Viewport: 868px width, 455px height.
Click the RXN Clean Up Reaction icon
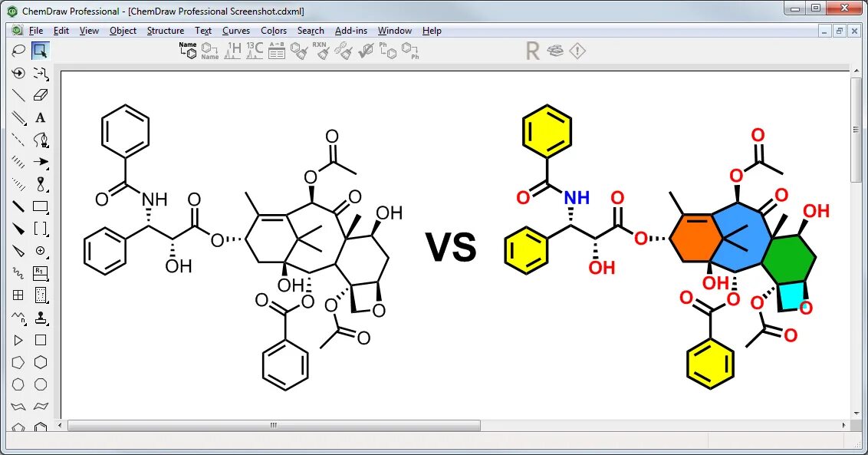[x=321, y=51]
